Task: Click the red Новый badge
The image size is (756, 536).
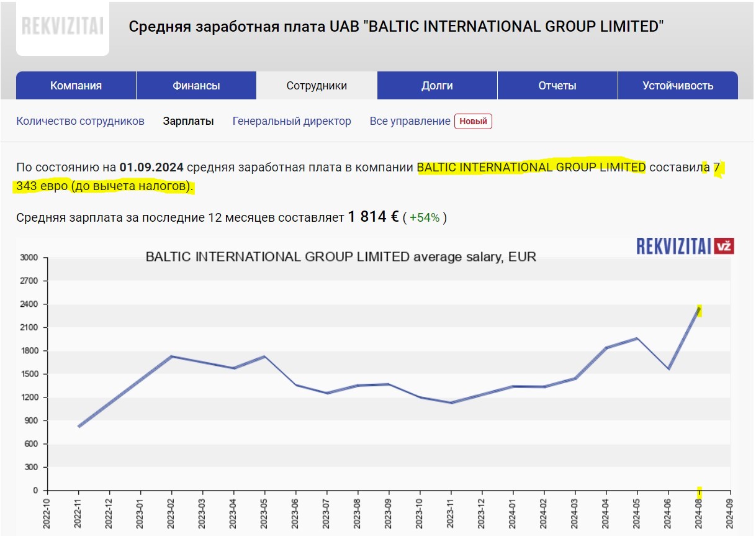Action: point(473,121)
